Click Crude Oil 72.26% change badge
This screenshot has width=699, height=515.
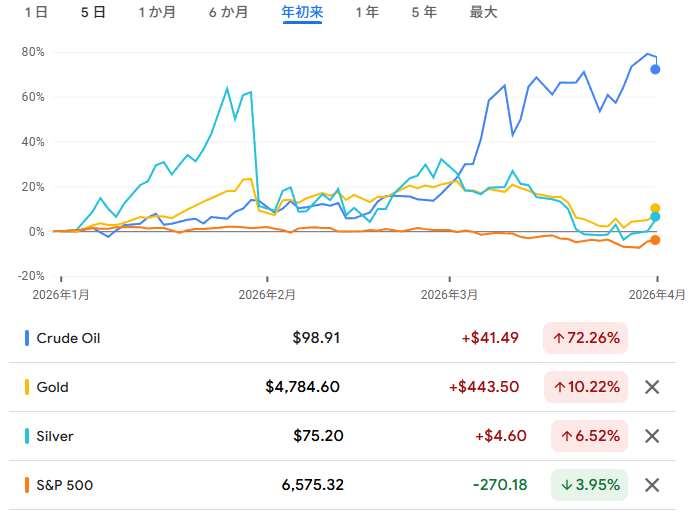[585, 338]
